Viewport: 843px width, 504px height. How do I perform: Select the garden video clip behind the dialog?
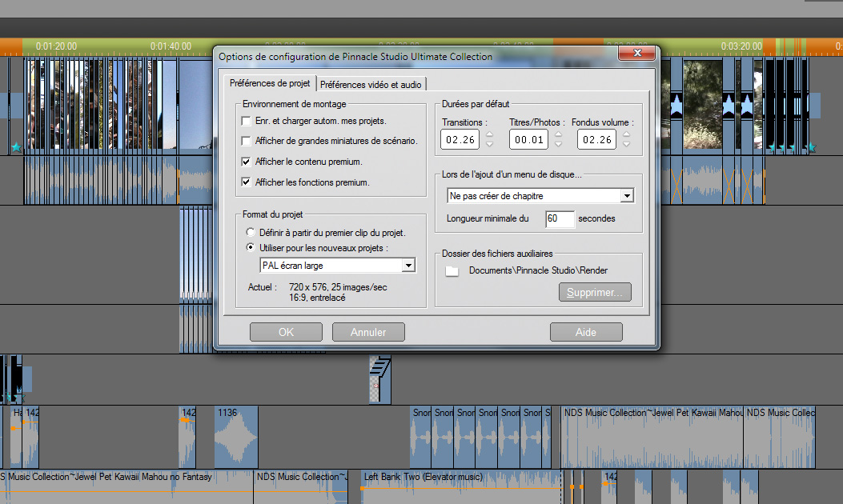click(x=703, y=104)
